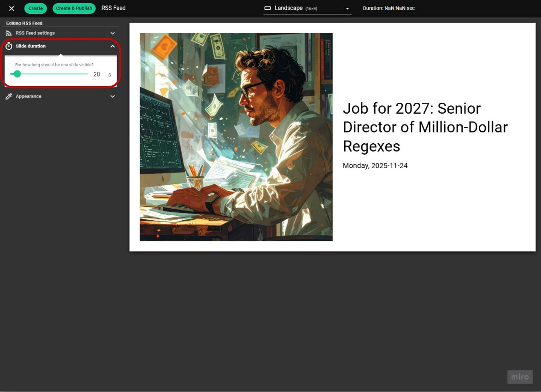Expand the Appearance chevron
The width and height of the screenshot is (541, 392).
click(x=112, y=97)
